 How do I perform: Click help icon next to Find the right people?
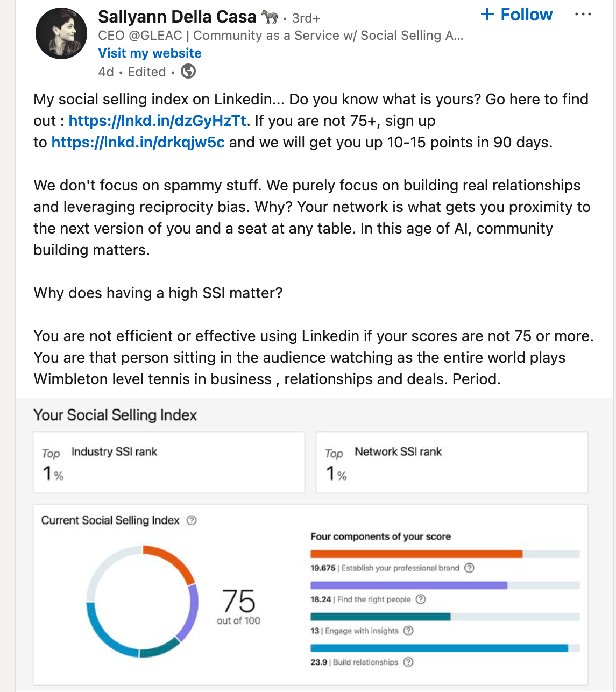420,599
